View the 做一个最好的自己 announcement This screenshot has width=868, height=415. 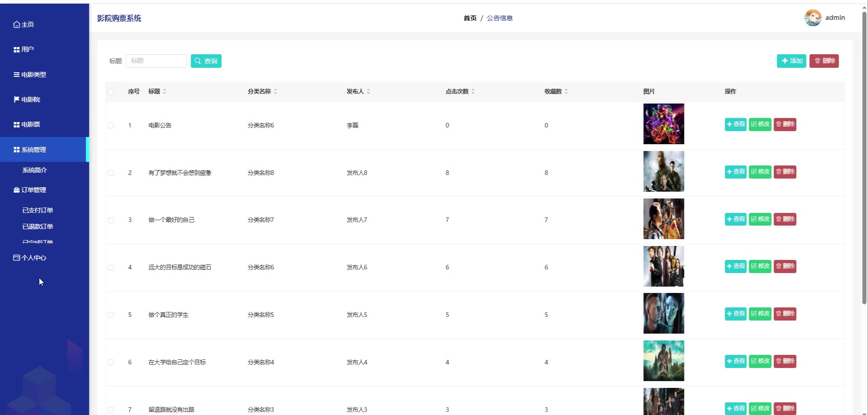pyautogui.click(x=736, y=219)
